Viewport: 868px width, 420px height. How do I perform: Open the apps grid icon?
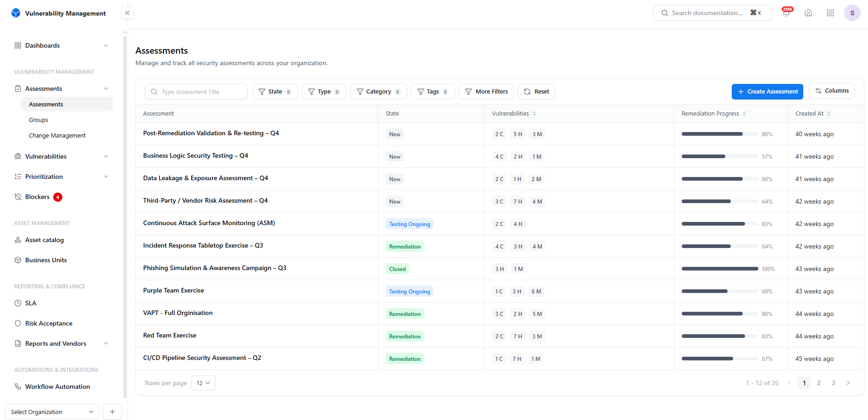click(830, 13)
